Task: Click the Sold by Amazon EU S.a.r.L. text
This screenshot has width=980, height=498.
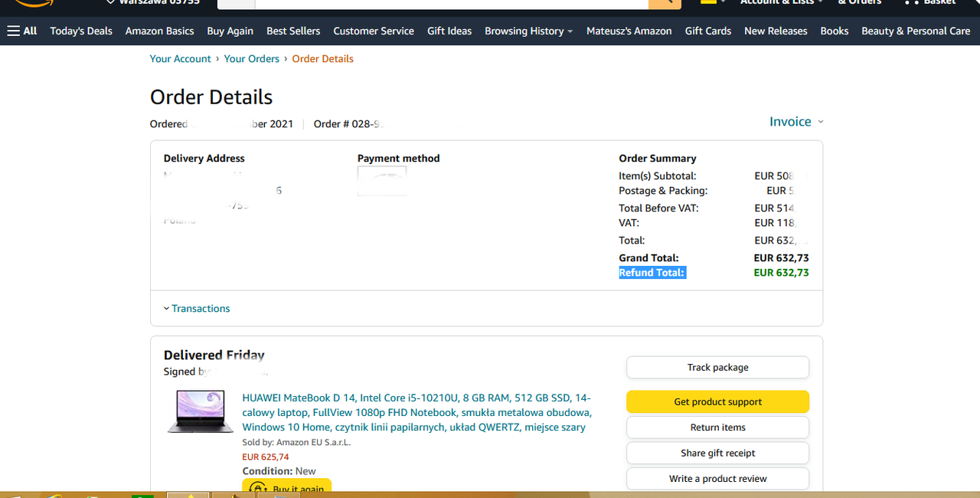Action: tap(296, 442)
